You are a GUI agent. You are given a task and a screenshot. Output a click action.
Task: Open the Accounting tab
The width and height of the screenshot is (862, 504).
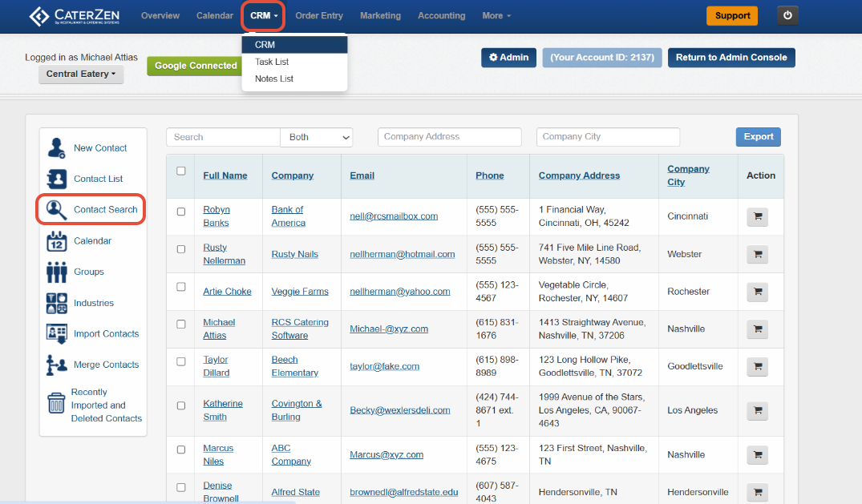point(442,16)
